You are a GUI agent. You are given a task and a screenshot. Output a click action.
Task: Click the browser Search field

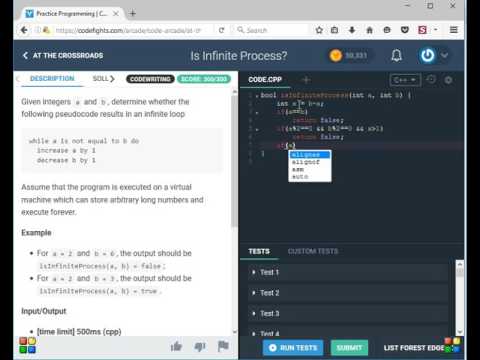(x=271, y=30)
